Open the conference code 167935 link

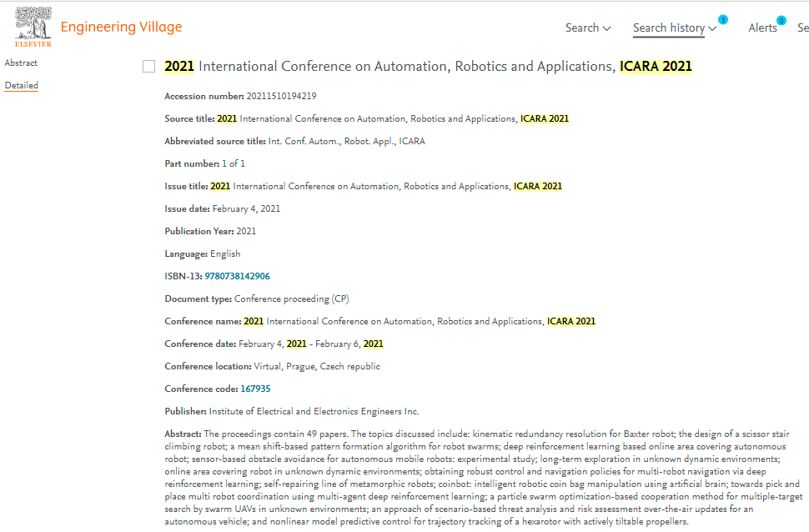coord(255,389)
